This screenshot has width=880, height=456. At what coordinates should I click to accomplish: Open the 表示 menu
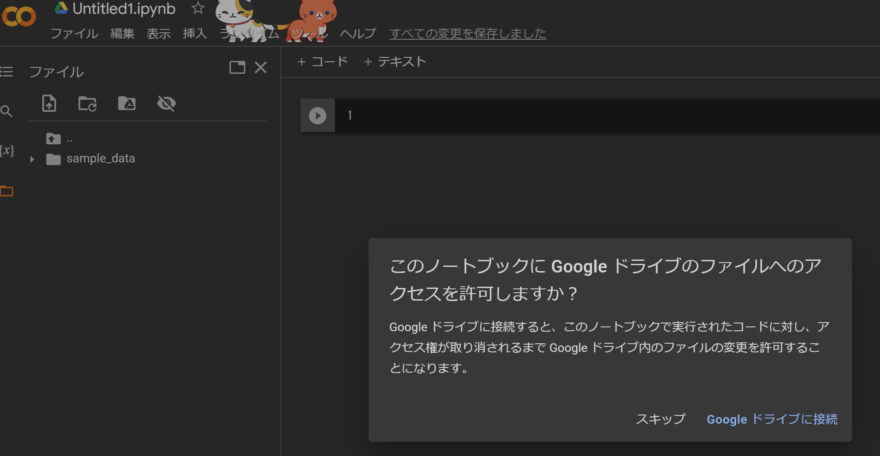click(x=158, y=34)
